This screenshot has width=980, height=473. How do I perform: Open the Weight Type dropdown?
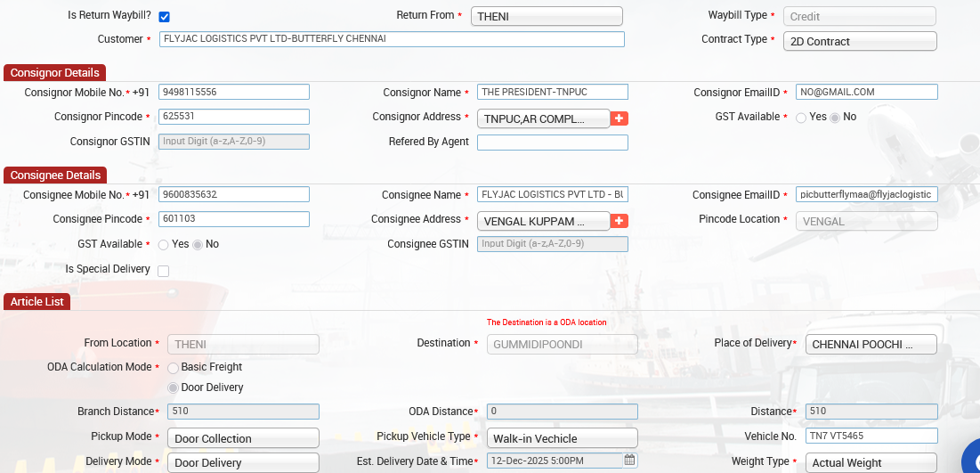pos(871,462)
